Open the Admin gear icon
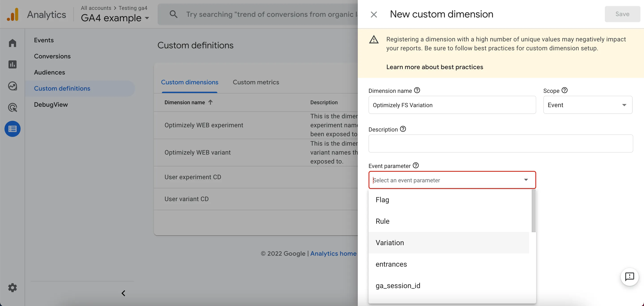Viewport: 644px width, 306px height. point(13,288)
